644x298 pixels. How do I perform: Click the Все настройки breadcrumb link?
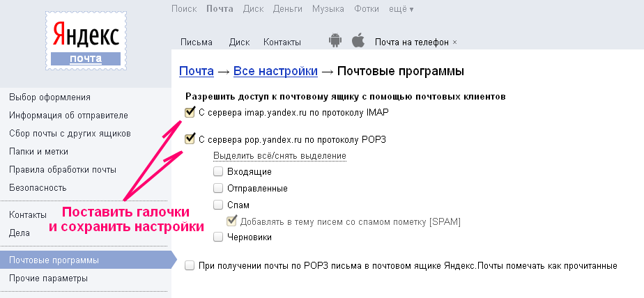(275, 71)
